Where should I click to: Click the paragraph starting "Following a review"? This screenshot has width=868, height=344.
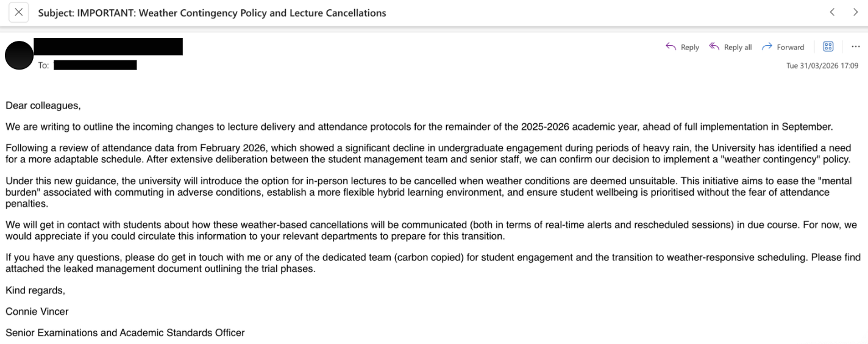(x=427, y=154)
